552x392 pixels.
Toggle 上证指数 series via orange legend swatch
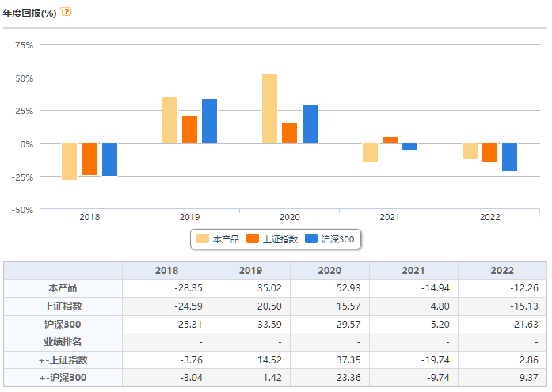click(x=253, y=239)
